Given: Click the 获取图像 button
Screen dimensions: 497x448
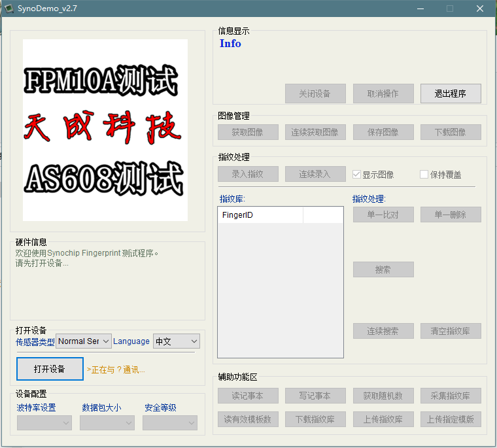Looking at the screenshot, I should point(248,132).
